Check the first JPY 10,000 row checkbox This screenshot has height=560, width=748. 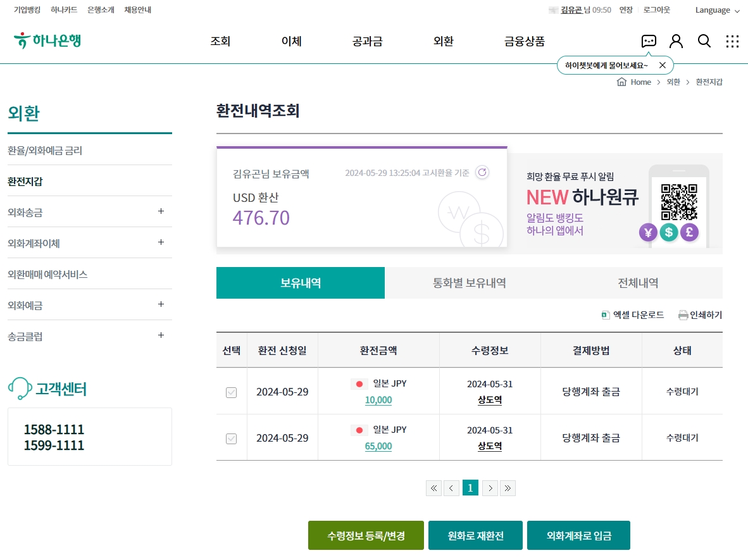click(231, 392)
